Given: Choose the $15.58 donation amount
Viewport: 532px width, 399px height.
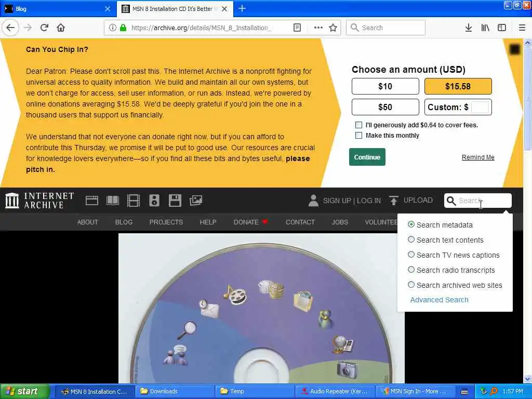Looking at the screenshot, I should (x=458, y=86).
